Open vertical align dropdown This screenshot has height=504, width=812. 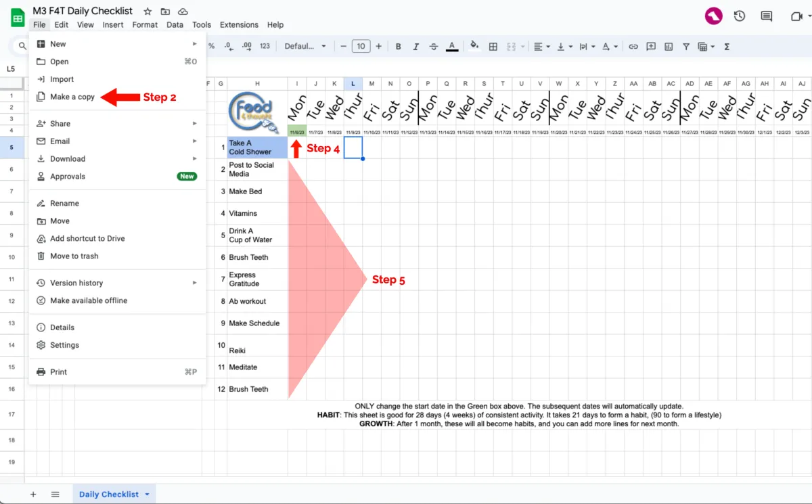[564, 46]
